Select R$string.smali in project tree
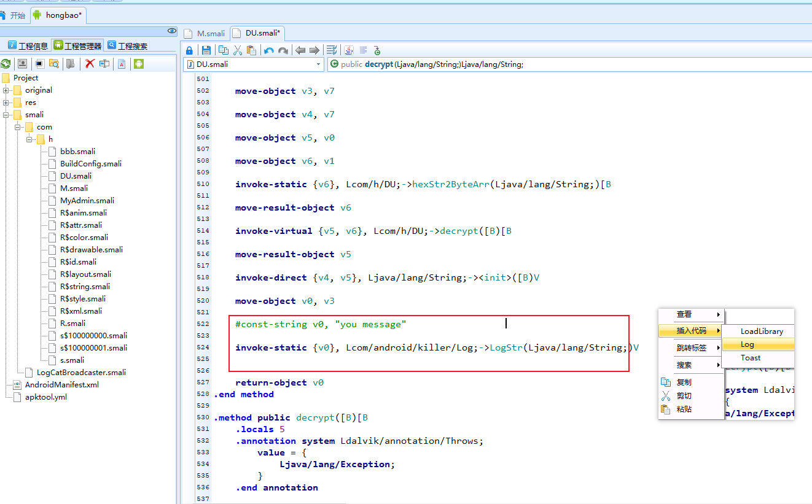The width and height of the screenshot is (812, 504). (x=85, y=287)
